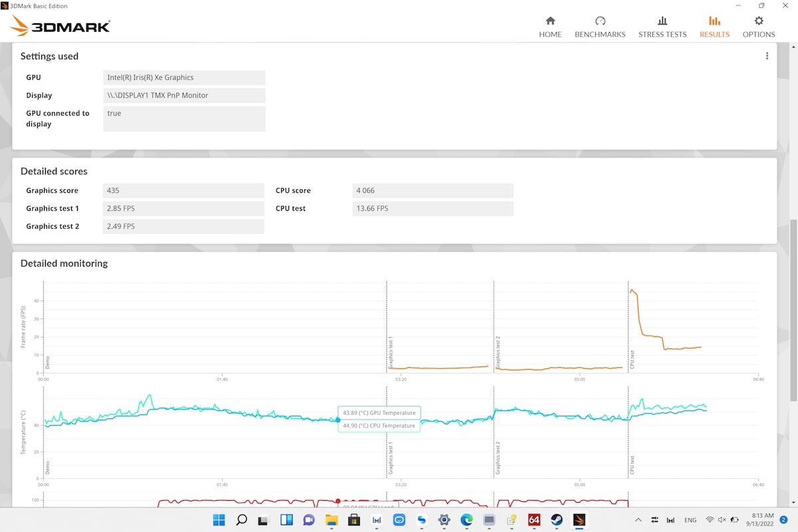Open taskbar Search
798x532 pixels.
[x=241, y=519]
